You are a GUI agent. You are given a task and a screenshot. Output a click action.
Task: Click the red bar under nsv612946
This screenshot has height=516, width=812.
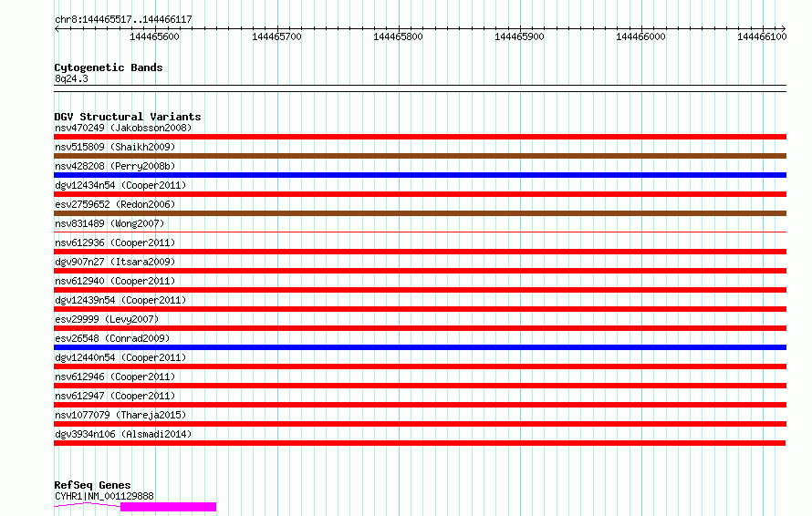tap(420, 386)
